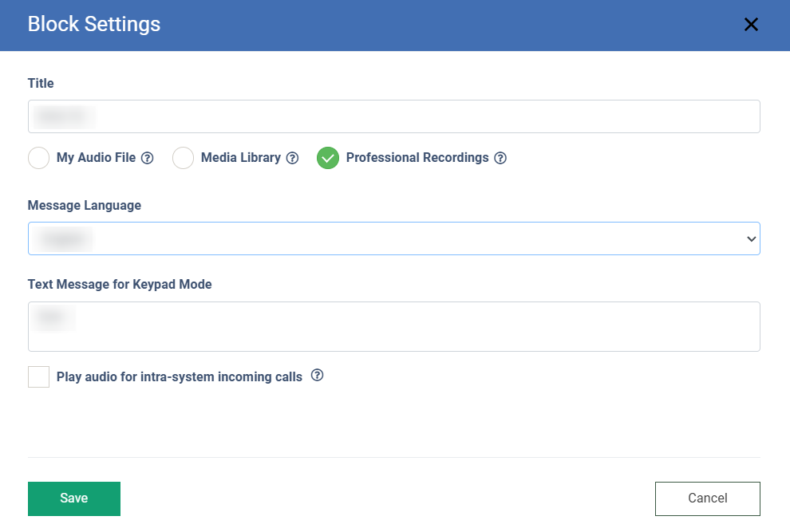Click the My Audio File label text
Image resolution: width=790 pixels, height=532 pixels.
[x=96, y=158]
